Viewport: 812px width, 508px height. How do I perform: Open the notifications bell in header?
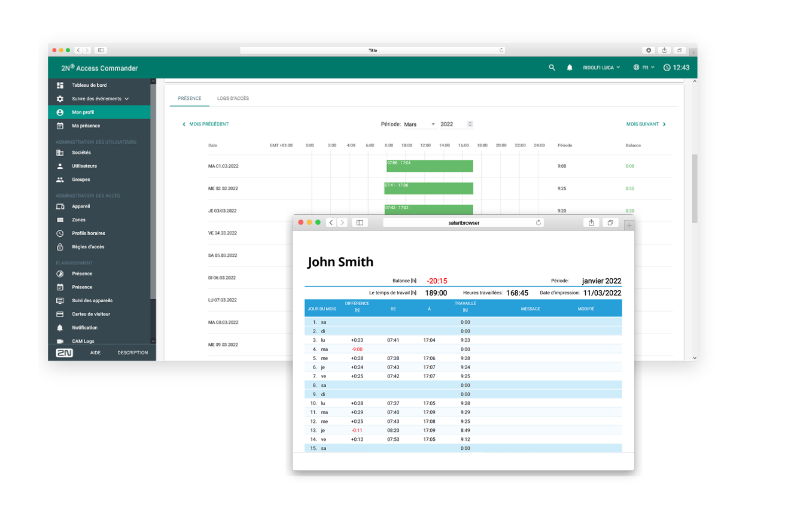[x=570, y=68]
